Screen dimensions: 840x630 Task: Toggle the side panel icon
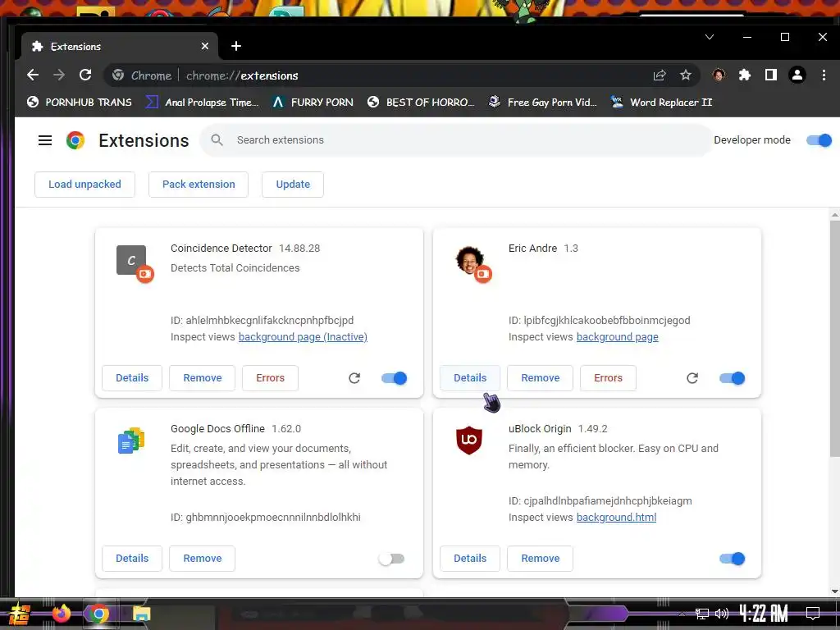pyautogui.click(x=771, y=75)
